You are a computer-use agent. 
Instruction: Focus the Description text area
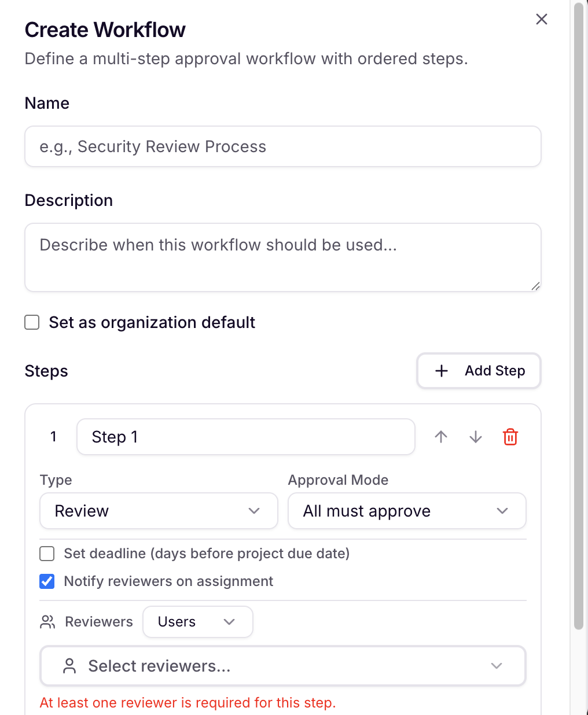click(283, 257)
